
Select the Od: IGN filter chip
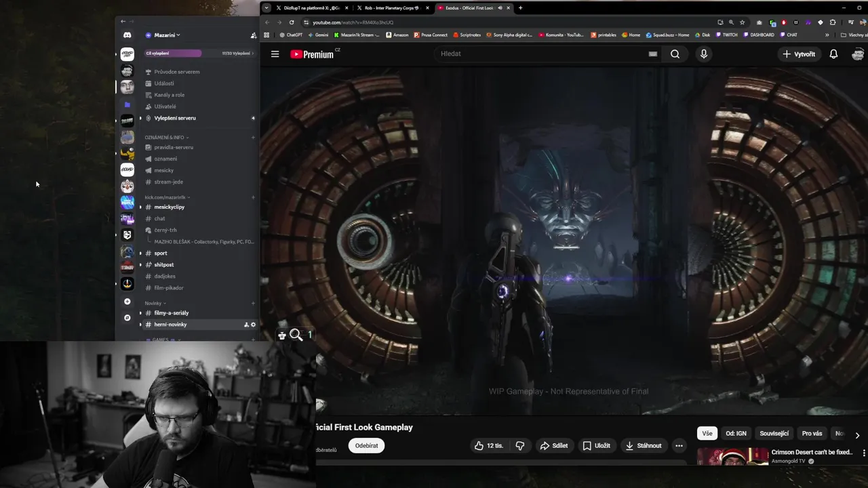(x=736, y=434)
